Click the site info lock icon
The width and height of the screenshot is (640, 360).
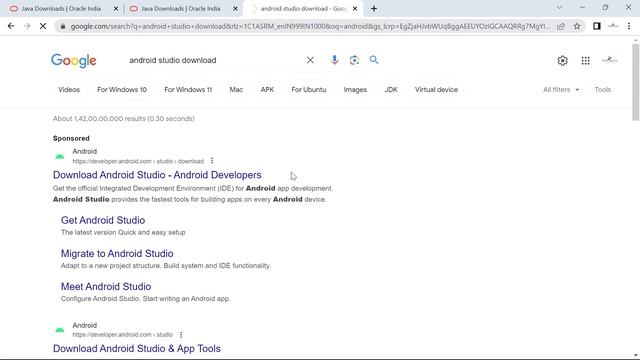(62, 26)
